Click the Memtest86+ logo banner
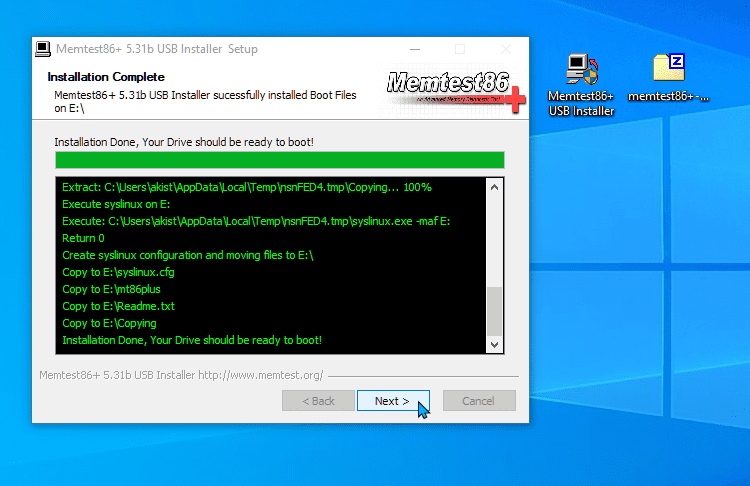750x486 pixels. (x=454, y=92)
